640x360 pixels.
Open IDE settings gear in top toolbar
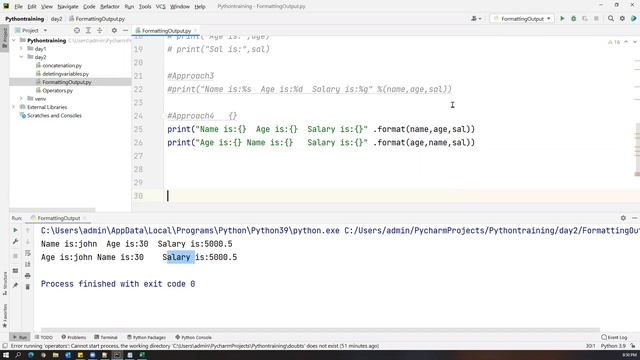pyautogui.click(x=622, y=18)
